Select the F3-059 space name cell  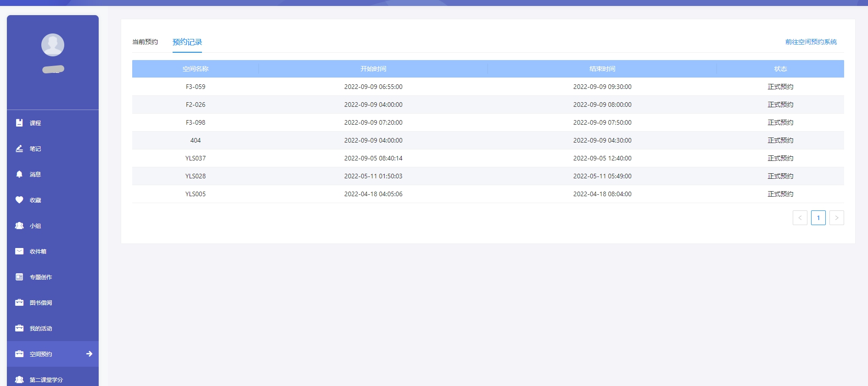196,87
